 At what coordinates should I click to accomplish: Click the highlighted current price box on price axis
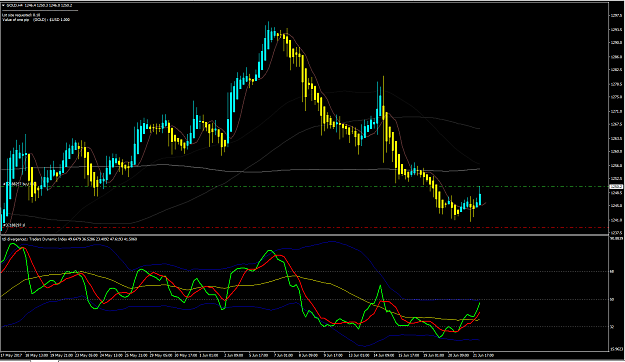point(616,187)
